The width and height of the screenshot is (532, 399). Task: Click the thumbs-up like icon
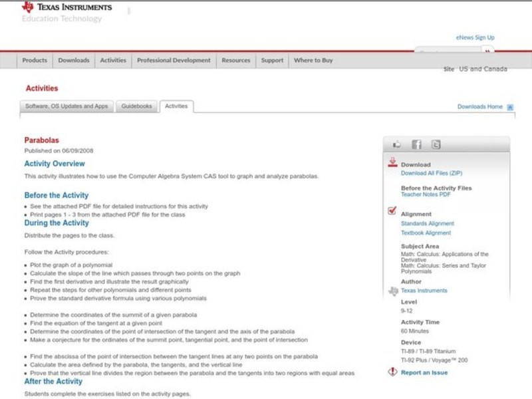point(397,144)
